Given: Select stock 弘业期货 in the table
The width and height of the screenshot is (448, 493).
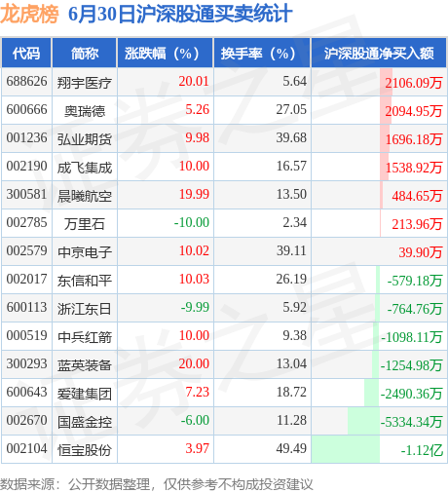Looking at the screenshot, I should click(85, 139).
